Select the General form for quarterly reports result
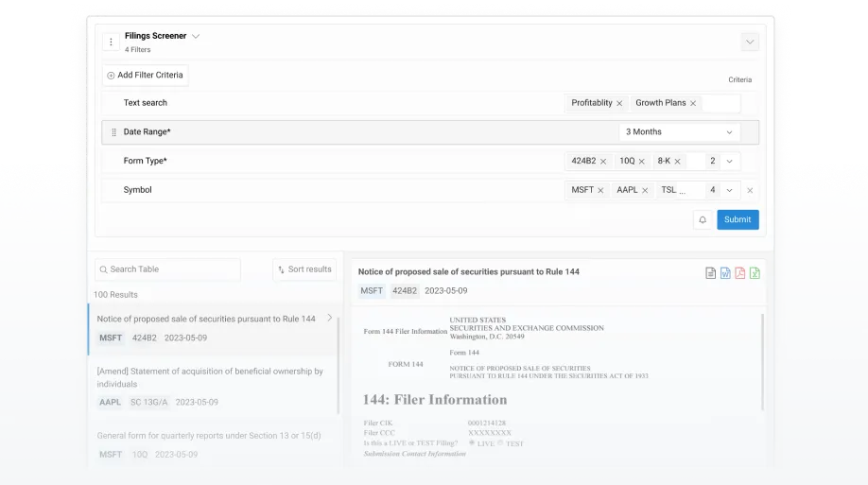The width and height of the screenshot is (868, 485). click(x=213, y=445)
